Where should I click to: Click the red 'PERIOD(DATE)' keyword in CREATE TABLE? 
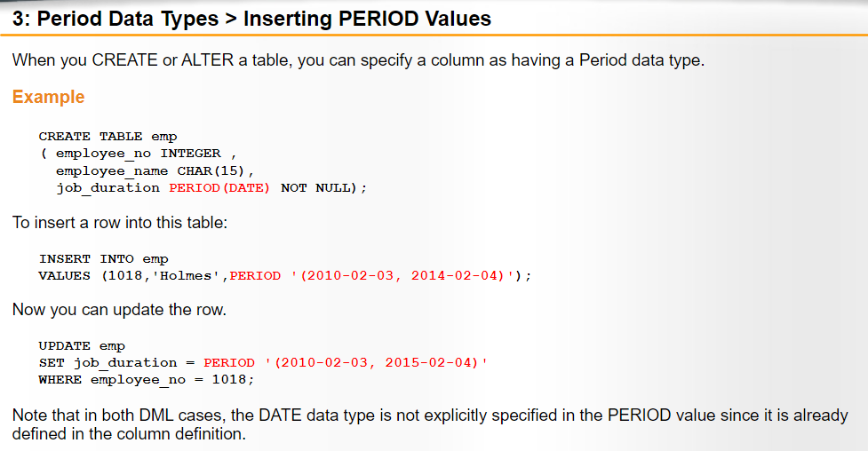point(219,188)
